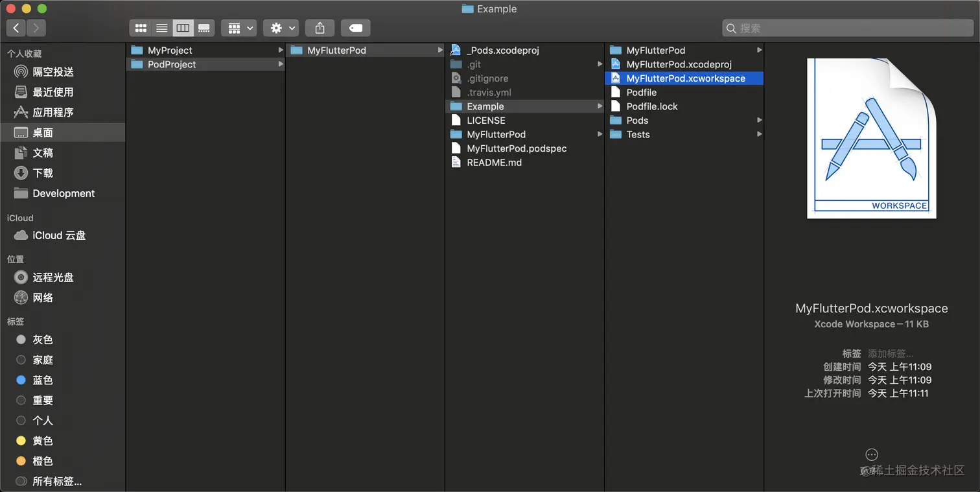Select the Tests folder
This screenshot has height=492, width=980.
[684, 134]
